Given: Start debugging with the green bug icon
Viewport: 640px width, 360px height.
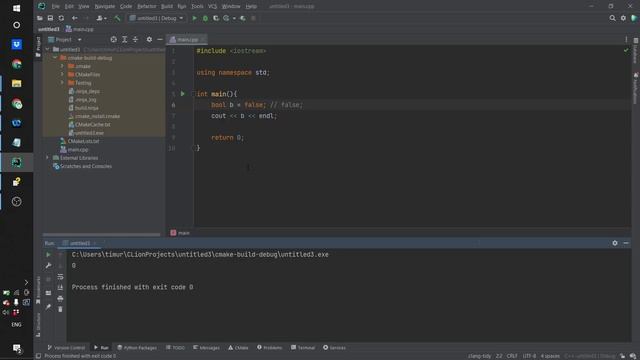Looking at the screenshot, I should click(x=205, y=18).
